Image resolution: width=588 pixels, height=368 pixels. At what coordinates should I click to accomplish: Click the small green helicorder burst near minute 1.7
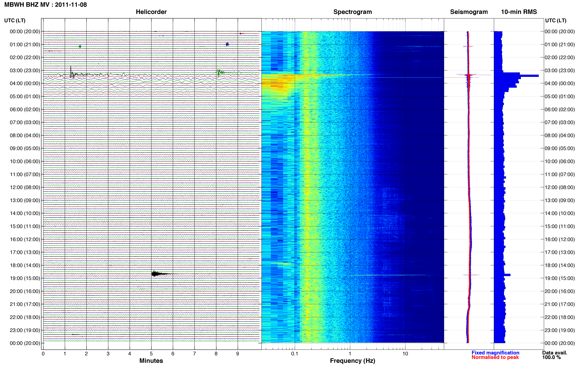pos(80,46)
